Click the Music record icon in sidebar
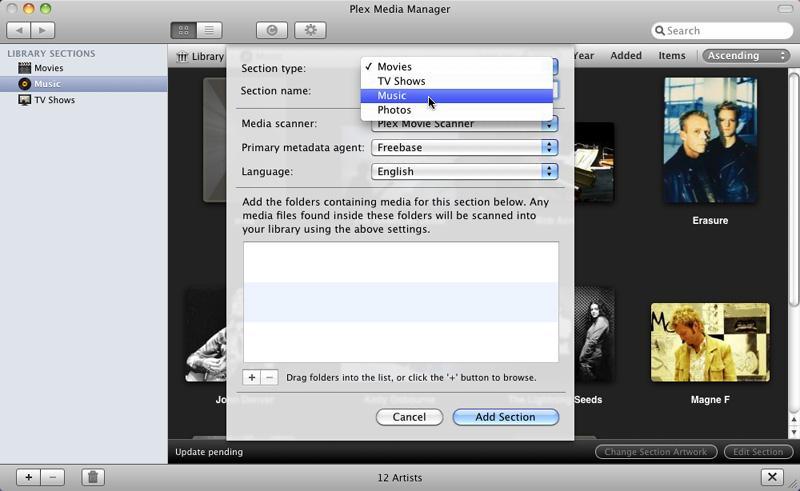Screen dimensions: 800x491 click(x=24, y=84)
